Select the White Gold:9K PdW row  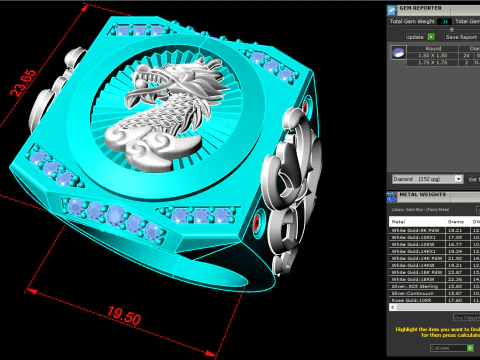point(434,230)
